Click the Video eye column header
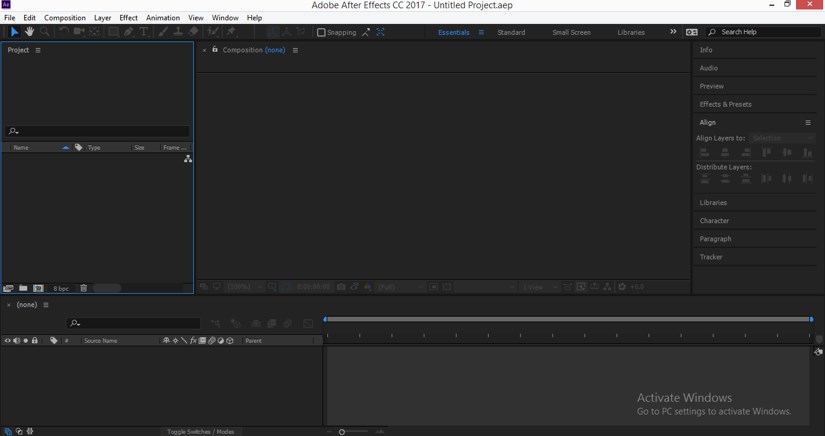 click(x=7, y=341)
